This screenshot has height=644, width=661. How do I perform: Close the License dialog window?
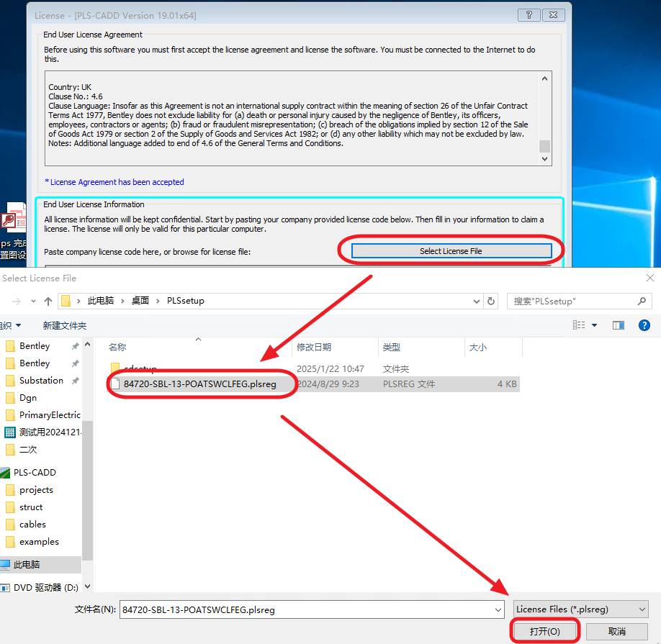(554, 15)
